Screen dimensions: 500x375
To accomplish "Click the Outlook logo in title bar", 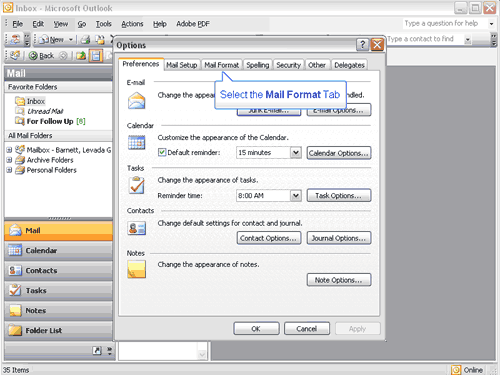I will coord(8,8).
